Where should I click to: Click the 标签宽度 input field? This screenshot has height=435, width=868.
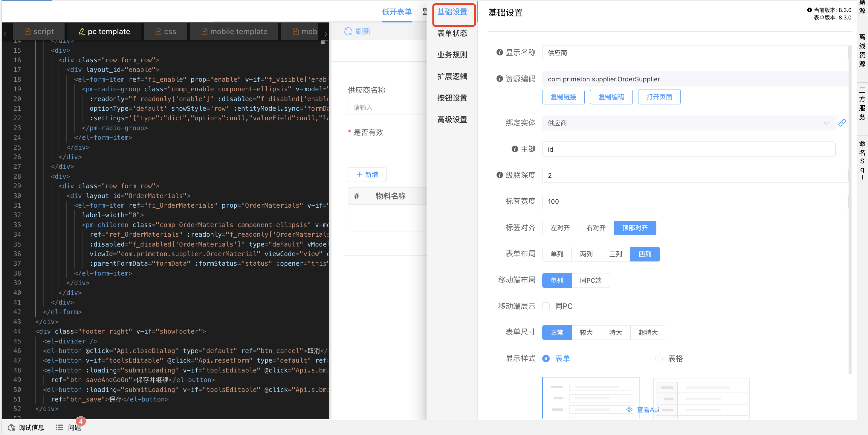coord(694,201)
